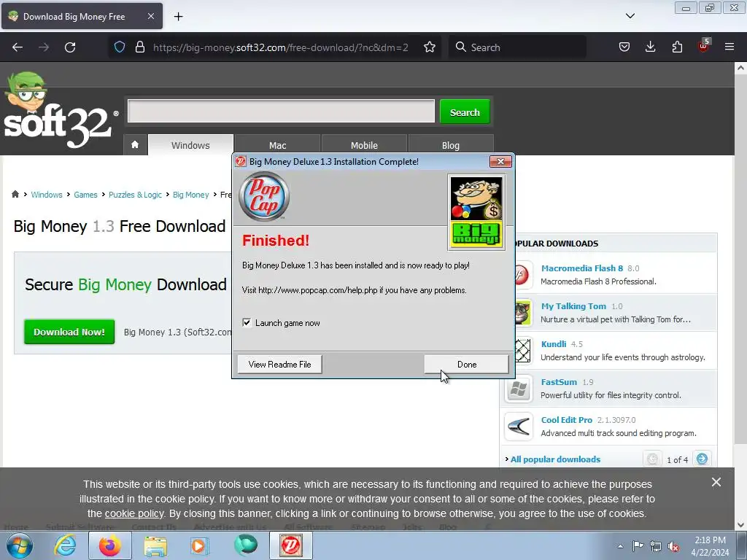Open the Pocket save icon

(624, 47)
